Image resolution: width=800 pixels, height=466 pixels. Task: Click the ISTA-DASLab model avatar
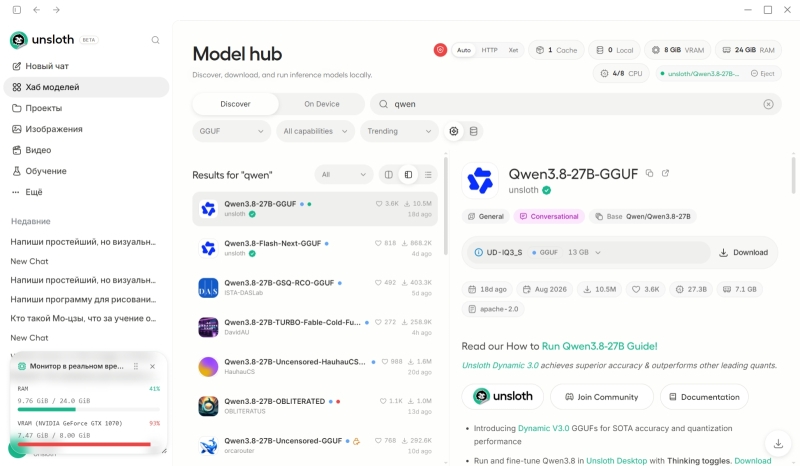(x=208, y=287)
